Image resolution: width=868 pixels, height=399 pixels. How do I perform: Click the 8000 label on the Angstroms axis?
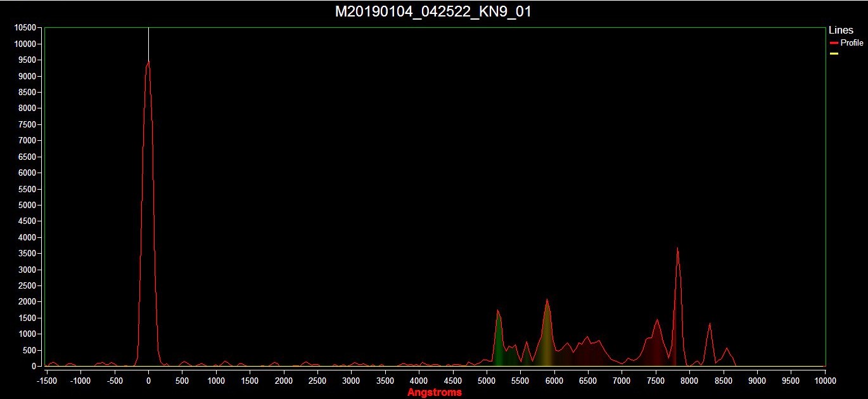689,381
